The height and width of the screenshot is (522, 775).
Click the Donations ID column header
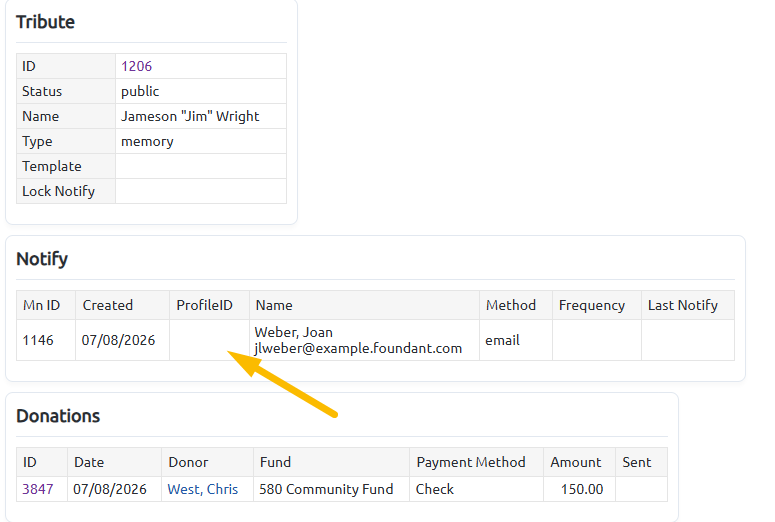tap(42, 462)
